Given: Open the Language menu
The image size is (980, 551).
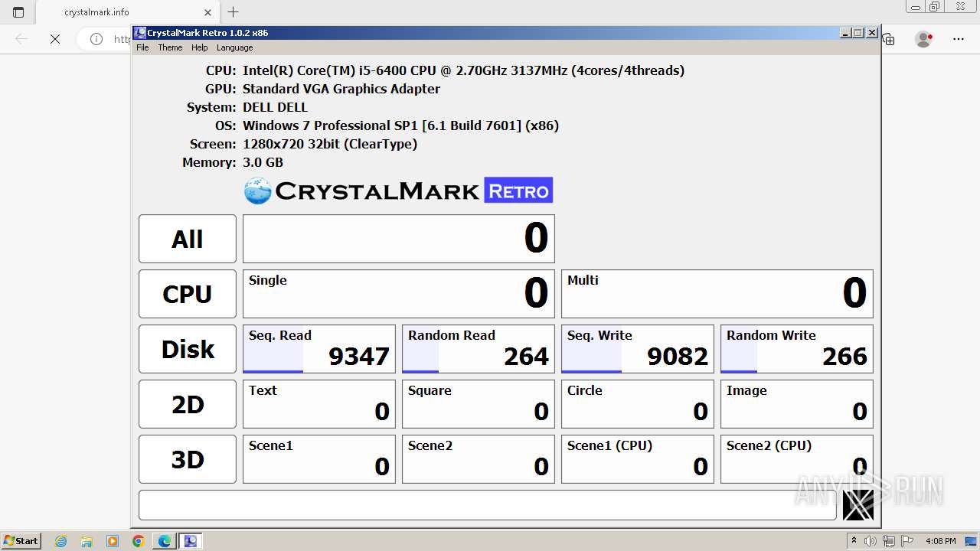Looking at the screenshot, I should [234, 47].
